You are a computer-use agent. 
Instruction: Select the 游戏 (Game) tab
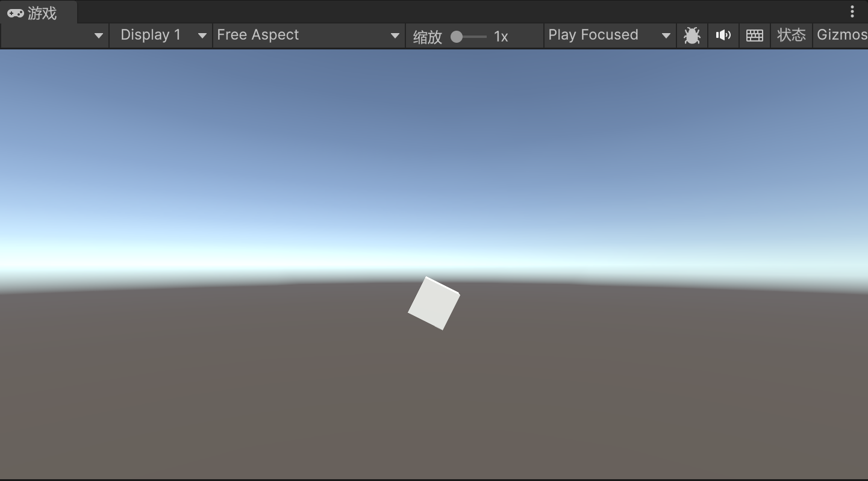click(x=39, y=13)
